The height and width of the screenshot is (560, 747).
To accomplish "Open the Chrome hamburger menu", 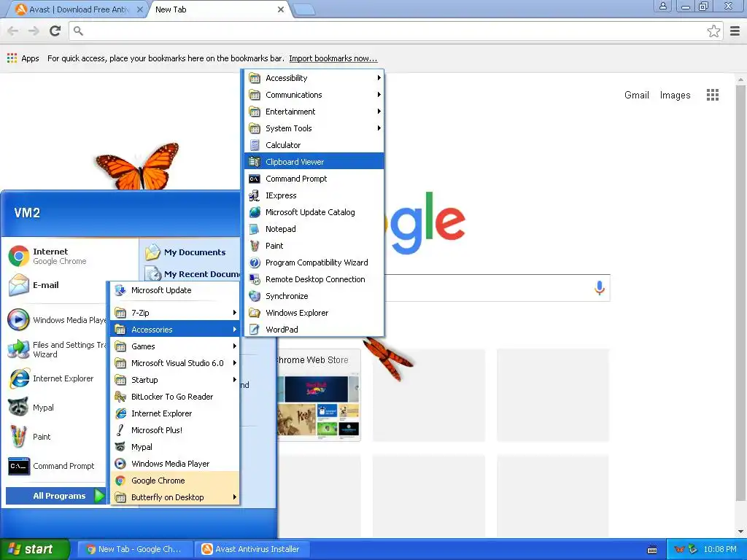I will tap(735, 31).
